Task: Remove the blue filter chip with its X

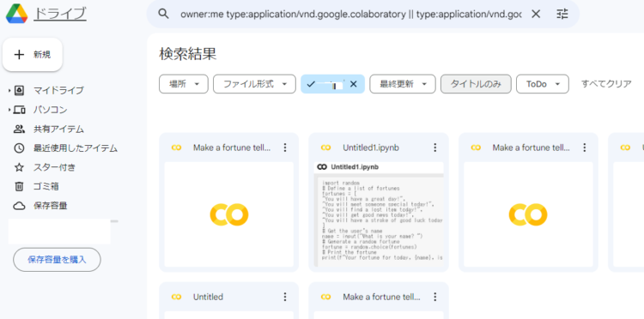Action: pos(354,84)
